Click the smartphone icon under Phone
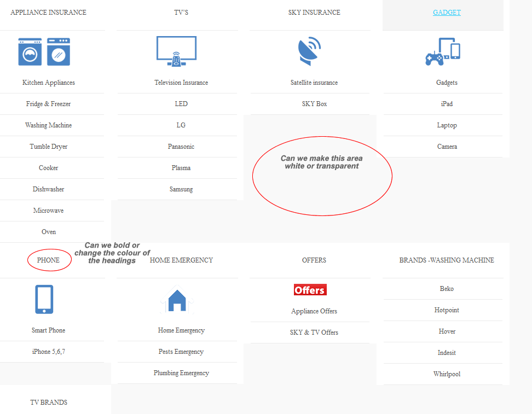The height and width of the screenshot is (414, 532). pos(44,299)
